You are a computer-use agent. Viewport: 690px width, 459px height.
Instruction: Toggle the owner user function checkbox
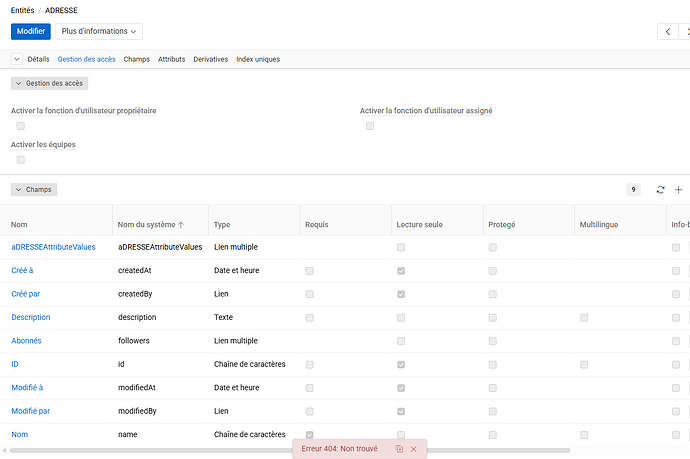pyautogui.click(x=21, y=126)
